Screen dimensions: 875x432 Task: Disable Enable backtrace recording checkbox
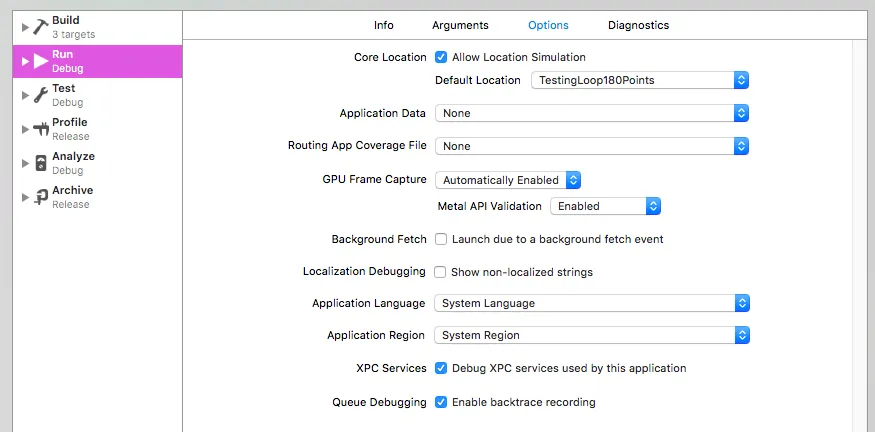[x=441, y=402]
